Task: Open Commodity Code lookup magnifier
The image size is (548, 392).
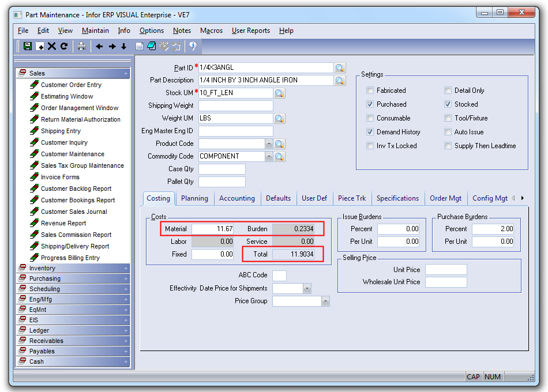Action: pyautogui.click(x=279, y=157)
